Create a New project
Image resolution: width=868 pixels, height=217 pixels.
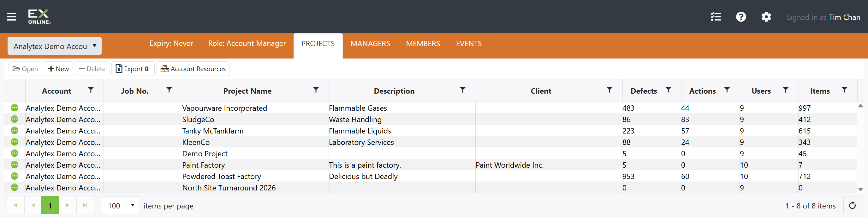click(x=58, y=69)
